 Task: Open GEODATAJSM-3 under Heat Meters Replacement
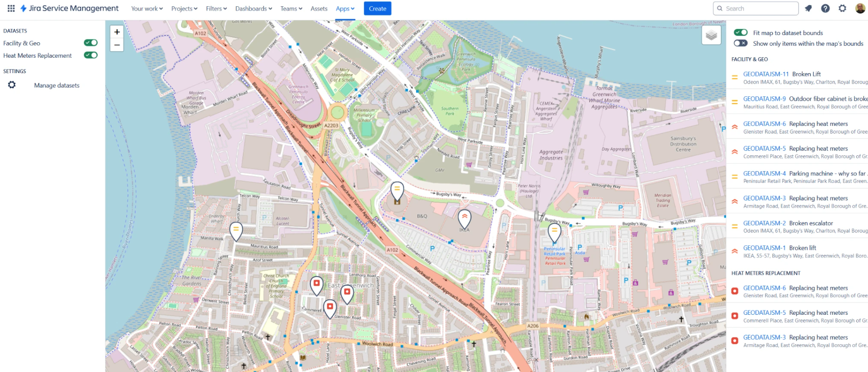click(795, 337)
